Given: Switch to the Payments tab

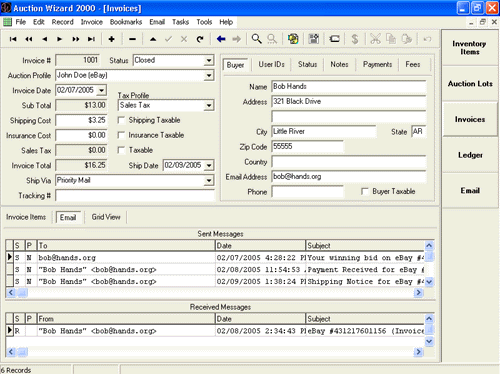Looking at the screenshot, I should tap(377, 64).
